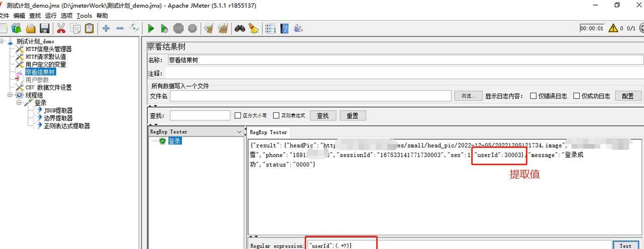
Task: Click the Save test plan floppy icon
Action: (45, 29)
